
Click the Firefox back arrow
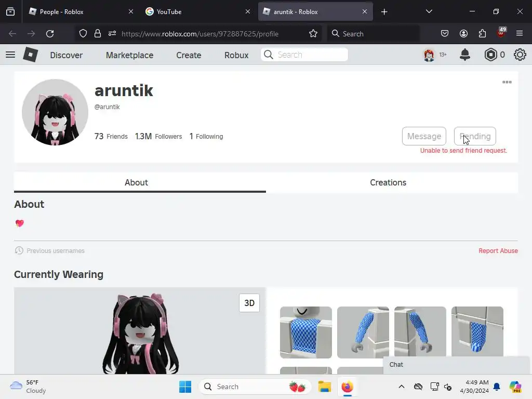[12, 34]
